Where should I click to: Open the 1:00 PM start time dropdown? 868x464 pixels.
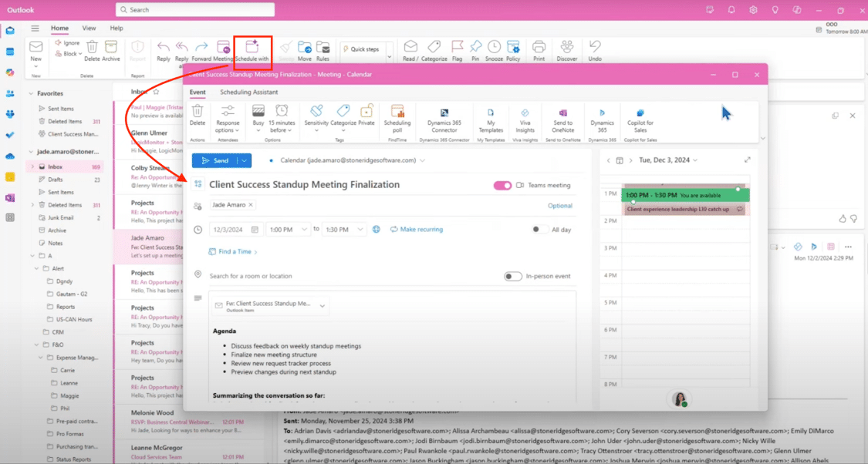[287, 230]
